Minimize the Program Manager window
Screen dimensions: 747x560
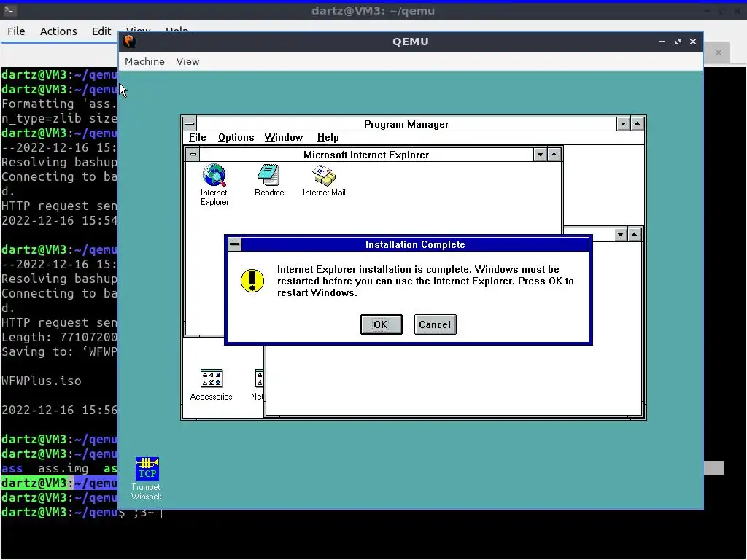pyautogui.click(x=623, y=124)
